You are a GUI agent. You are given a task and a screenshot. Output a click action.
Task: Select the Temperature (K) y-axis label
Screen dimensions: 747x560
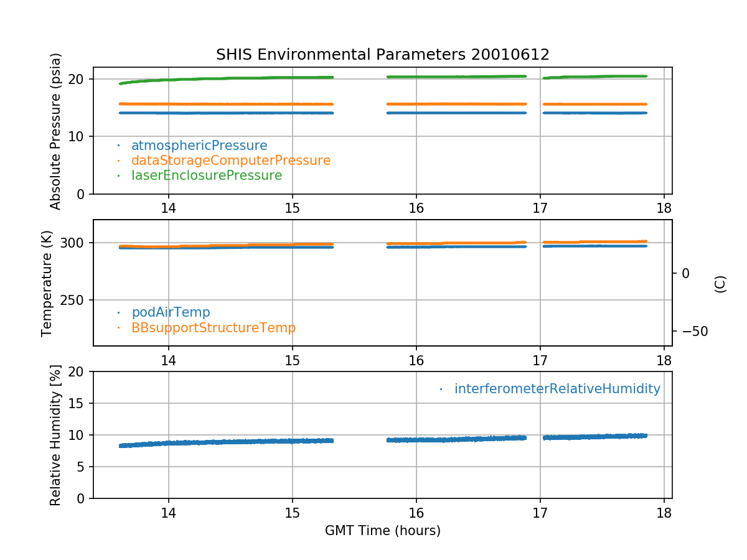[47, 283]
